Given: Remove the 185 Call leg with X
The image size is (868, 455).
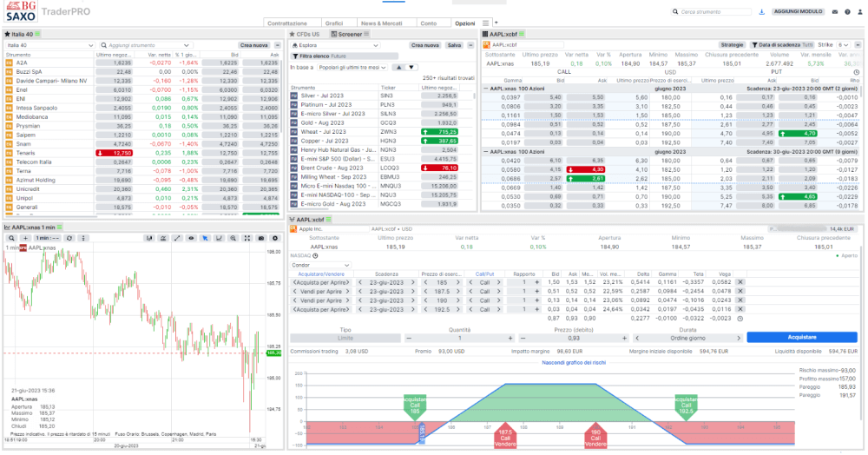Looking at the screenshot, I should 740,282.
